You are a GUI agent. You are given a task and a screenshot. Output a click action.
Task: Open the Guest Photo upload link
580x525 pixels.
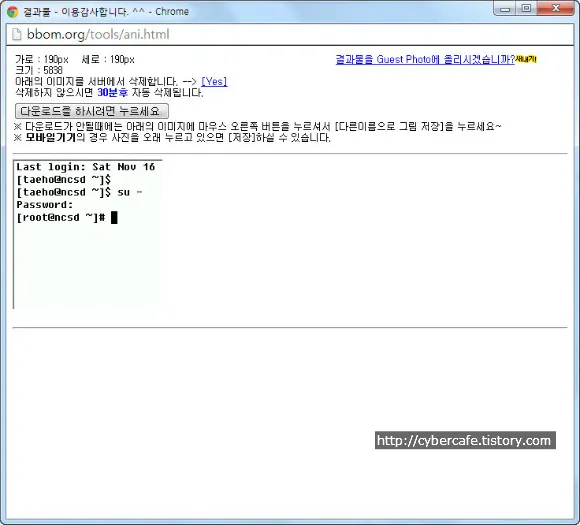pos(425,60)
